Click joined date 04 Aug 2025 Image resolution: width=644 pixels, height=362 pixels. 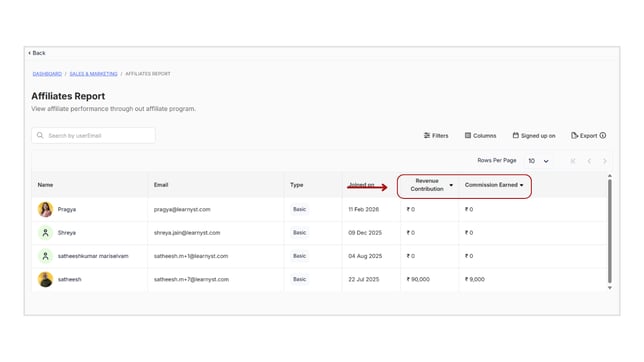point(365,256)
